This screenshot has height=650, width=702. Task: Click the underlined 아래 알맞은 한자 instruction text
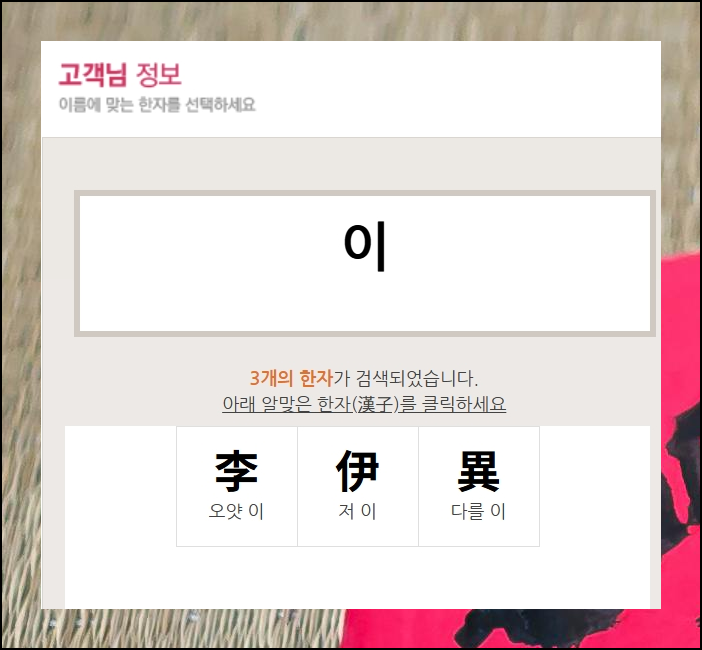(364, 404)
